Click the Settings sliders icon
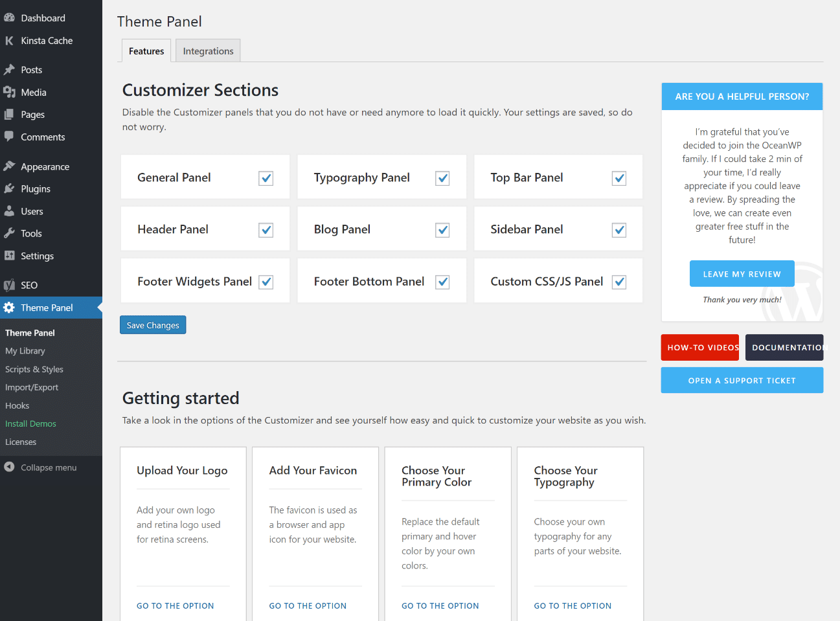 click(x=9, y=256)
